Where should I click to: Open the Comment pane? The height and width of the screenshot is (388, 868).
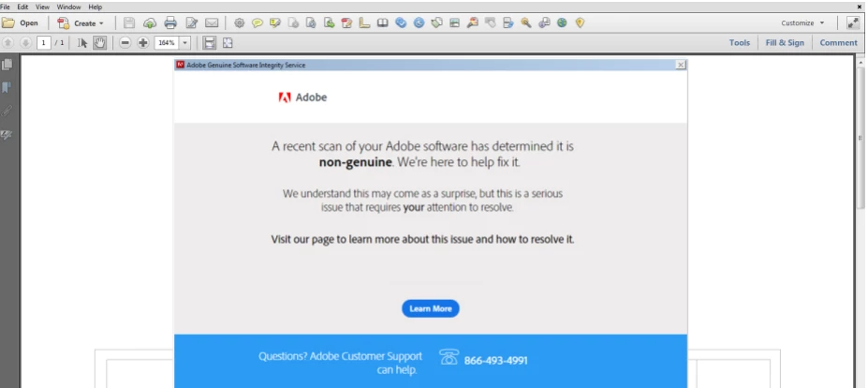tap(839, 43)
